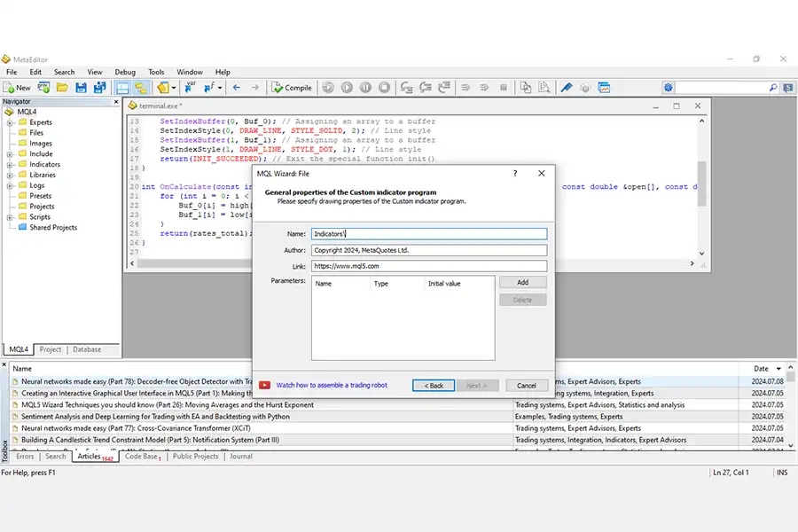Image resolution: width=798 pixels, height=532 pixels.
Task: Click the grey round badge toolbar icon
Action: (x=585, y=88)
